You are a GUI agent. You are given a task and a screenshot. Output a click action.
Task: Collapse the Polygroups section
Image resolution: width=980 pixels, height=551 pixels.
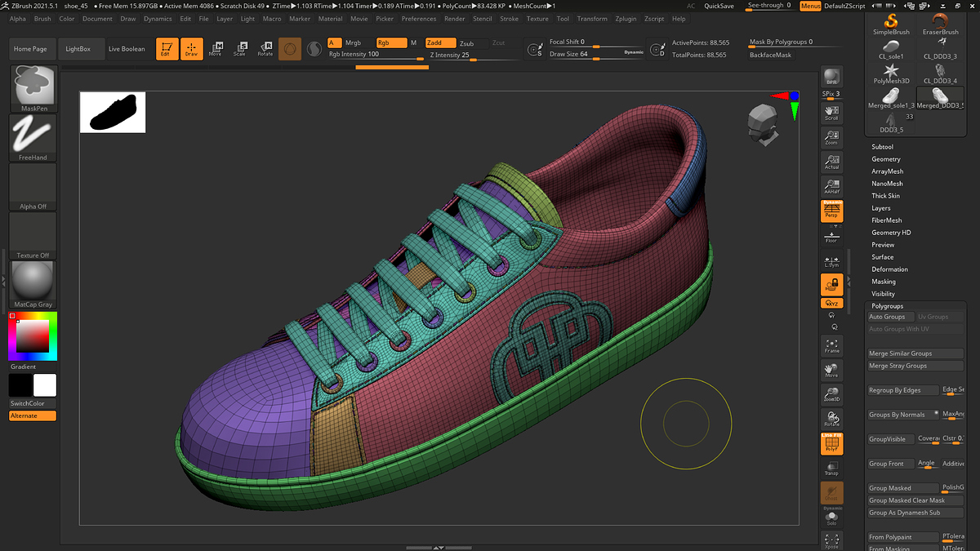[x=887, y=306]
